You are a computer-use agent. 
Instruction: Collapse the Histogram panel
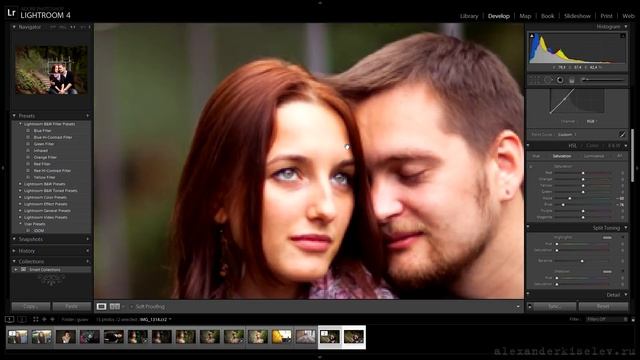626,27
